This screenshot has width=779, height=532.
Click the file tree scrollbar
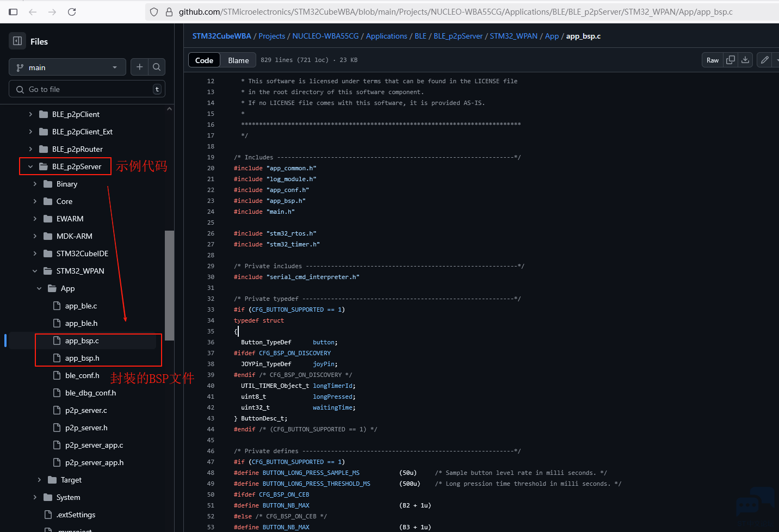169,286
